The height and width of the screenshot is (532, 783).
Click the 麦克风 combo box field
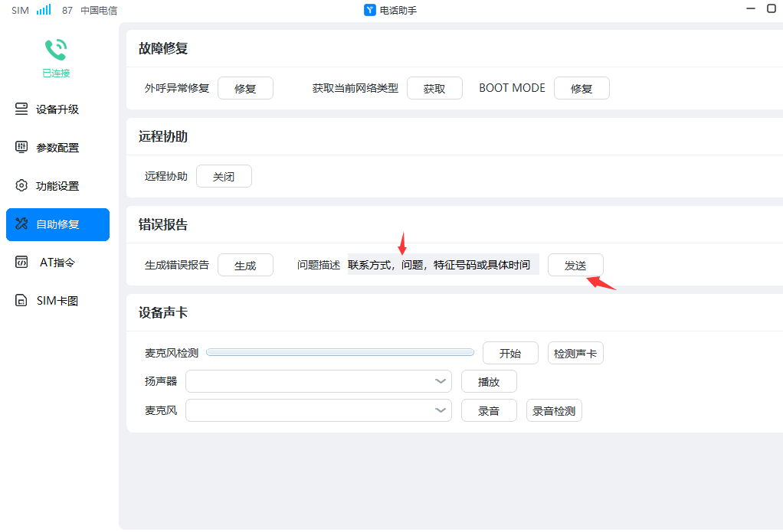tap(319, 410)
